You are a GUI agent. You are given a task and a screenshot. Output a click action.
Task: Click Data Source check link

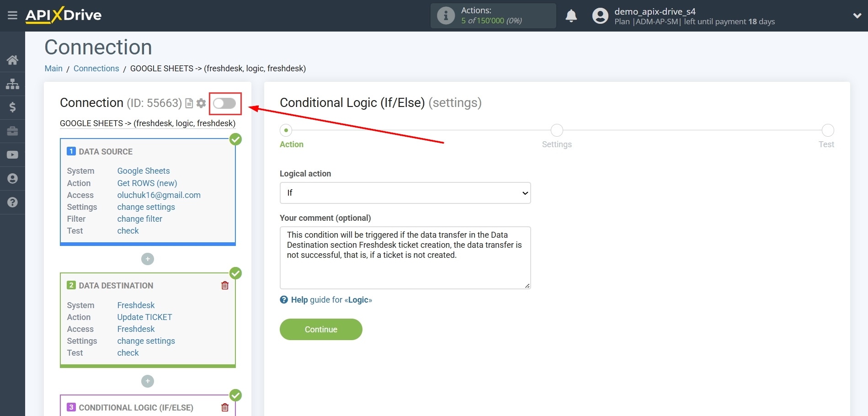[128, 231]
